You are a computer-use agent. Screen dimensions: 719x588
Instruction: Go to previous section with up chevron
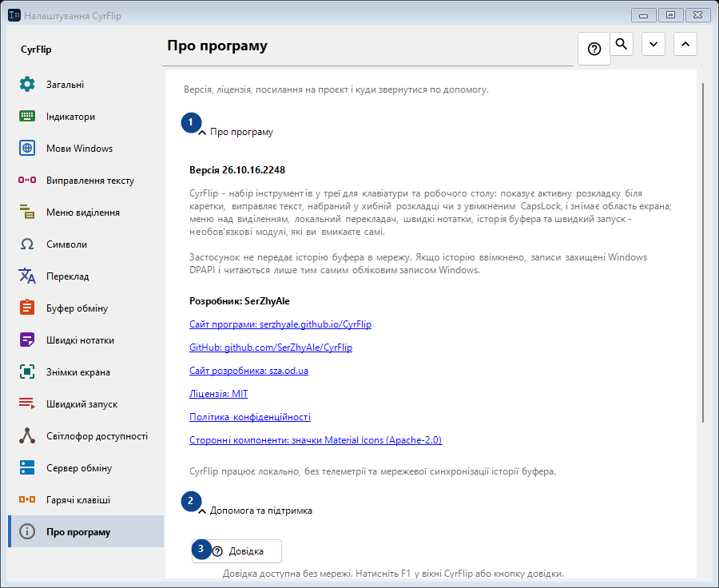pyautogui.click(x=685, y=44)
